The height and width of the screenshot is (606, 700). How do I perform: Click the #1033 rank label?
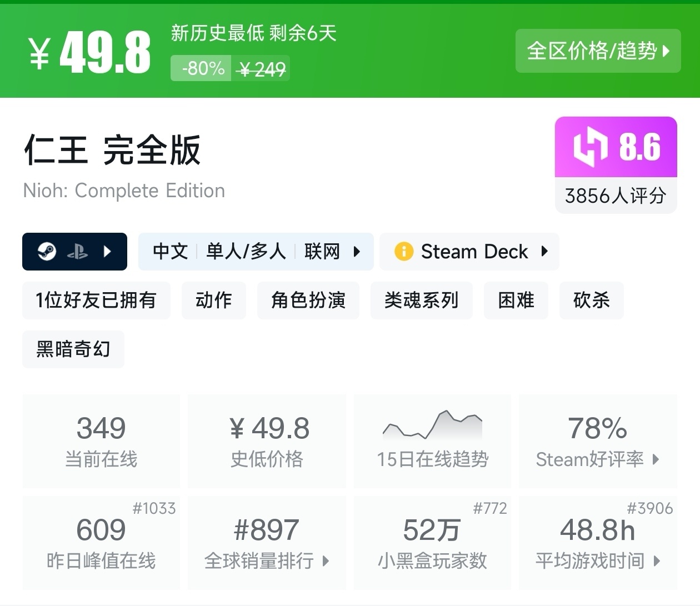point(154,508)
